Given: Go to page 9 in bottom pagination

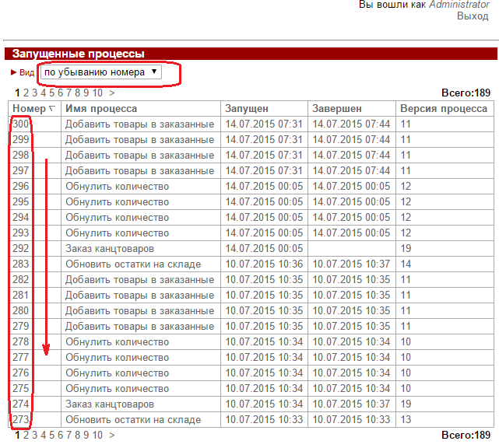Looking at the screenshot, I should [86, 435].
